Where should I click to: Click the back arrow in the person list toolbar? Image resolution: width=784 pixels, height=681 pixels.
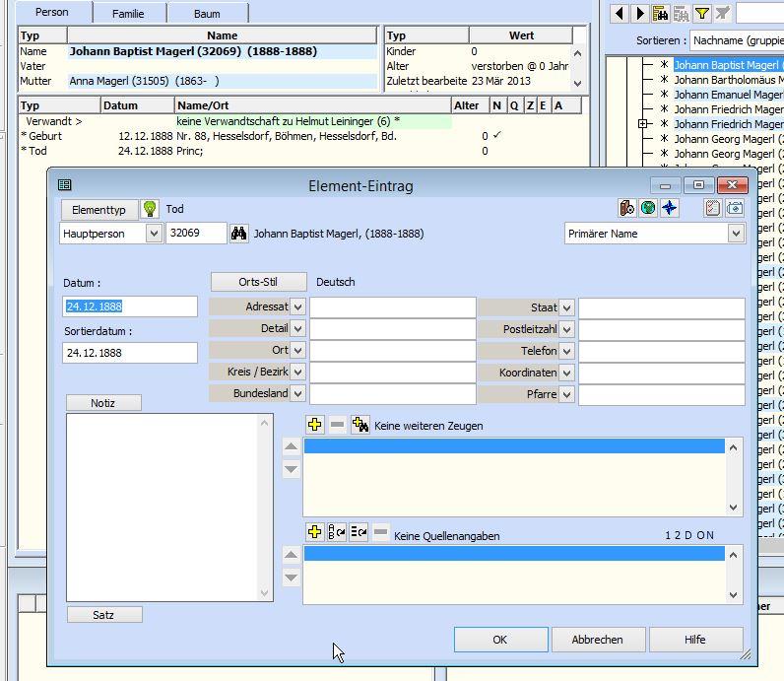click(x=620, y=13)
